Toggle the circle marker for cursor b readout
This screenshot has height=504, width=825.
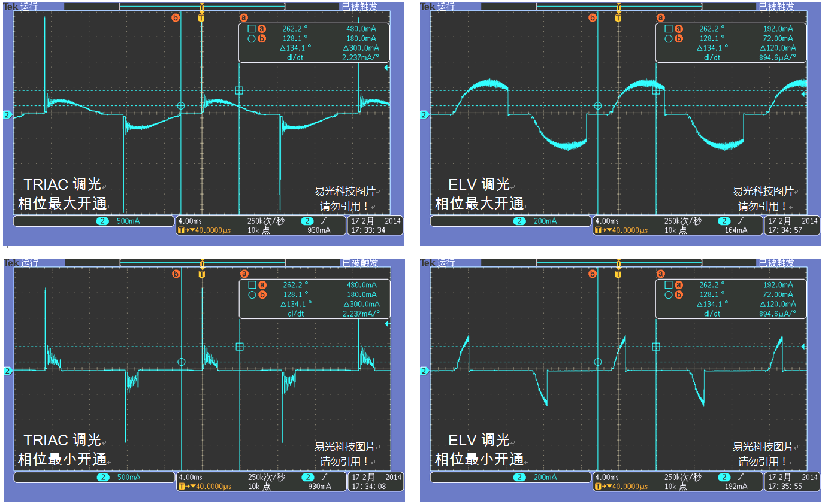[251, 37]
